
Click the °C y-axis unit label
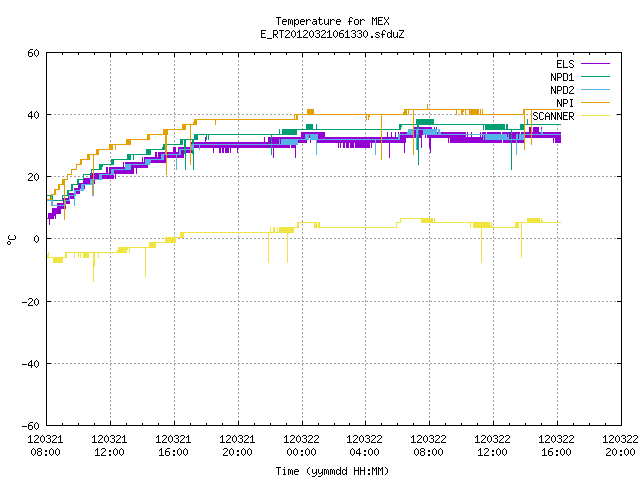[x=11, y=240]
